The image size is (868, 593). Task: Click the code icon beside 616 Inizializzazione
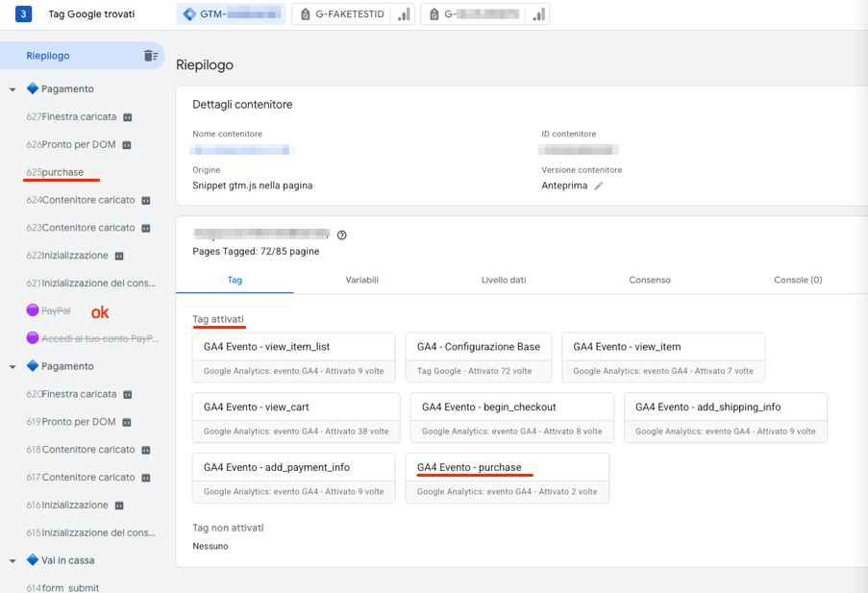119,506
